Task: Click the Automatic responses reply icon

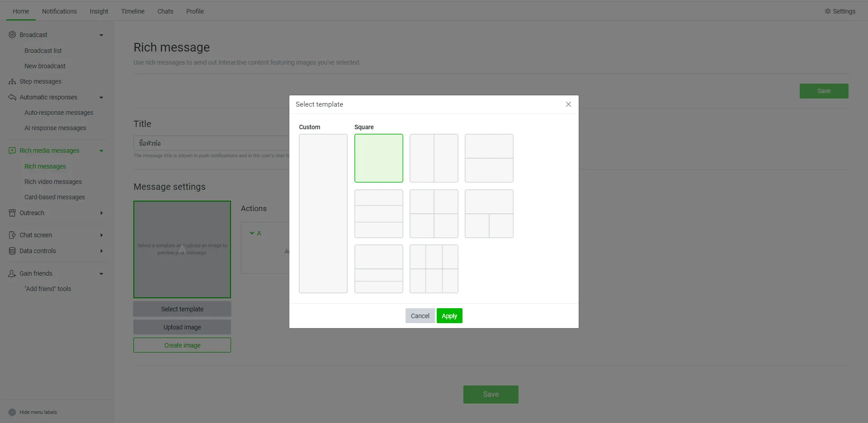Action: (x=12, y=97)
